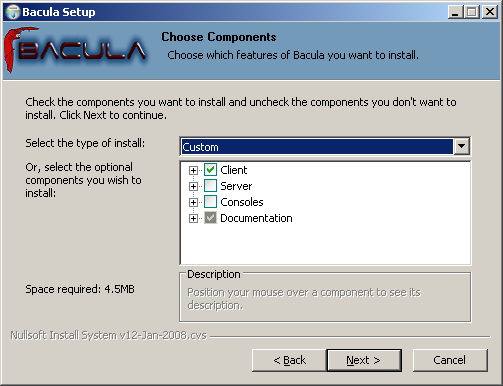Click the Bacula Setup title bar icon
Viewport: 503px width, 386px height.
[13, 12]
